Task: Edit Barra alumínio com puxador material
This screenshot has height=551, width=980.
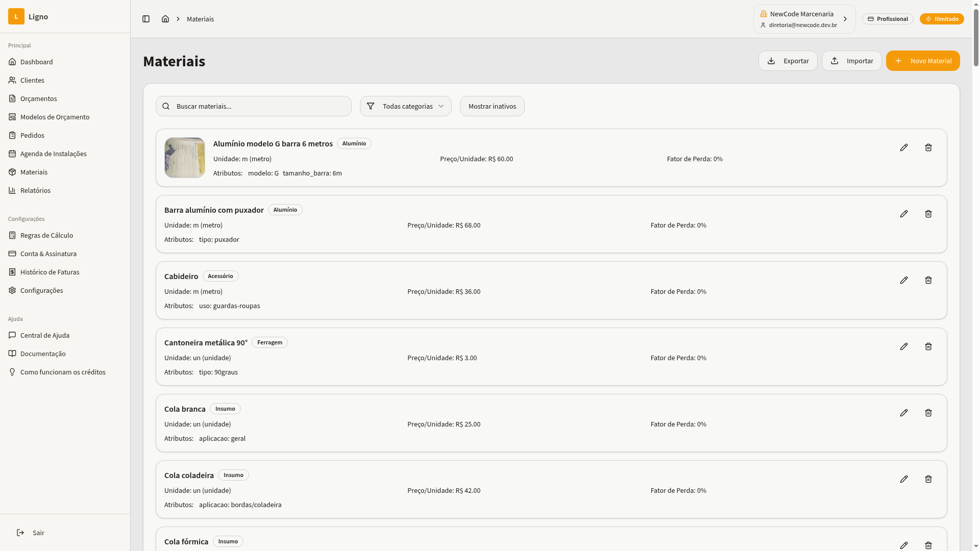Action: (x=904, y=214)
